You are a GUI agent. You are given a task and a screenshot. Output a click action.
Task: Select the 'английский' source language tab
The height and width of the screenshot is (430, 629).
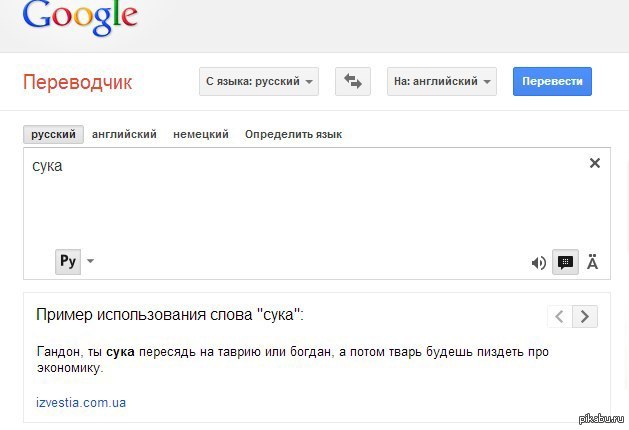[x=124, y=134]
